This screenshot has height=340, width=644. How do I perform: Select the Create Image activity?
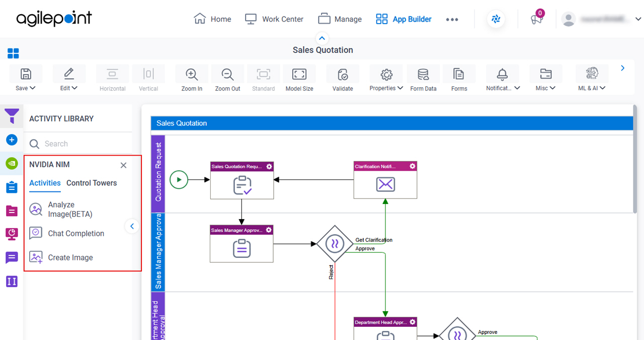click(x=61, y=257)
